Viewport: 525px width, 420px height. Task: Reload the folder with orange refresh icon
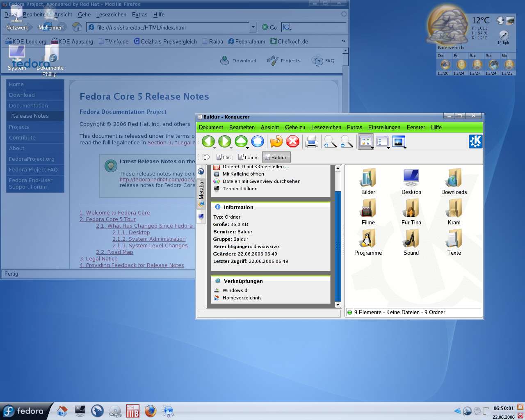point(276,142)
